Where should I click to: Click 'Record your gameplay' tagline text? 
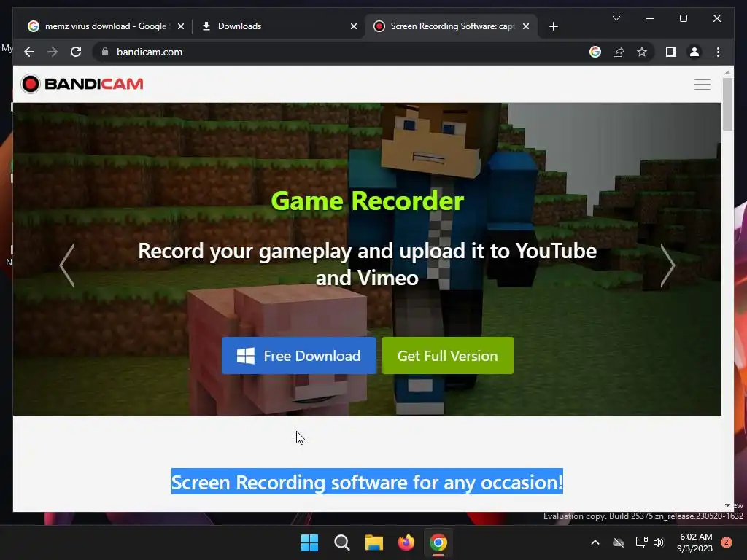(x=367, y=264)
